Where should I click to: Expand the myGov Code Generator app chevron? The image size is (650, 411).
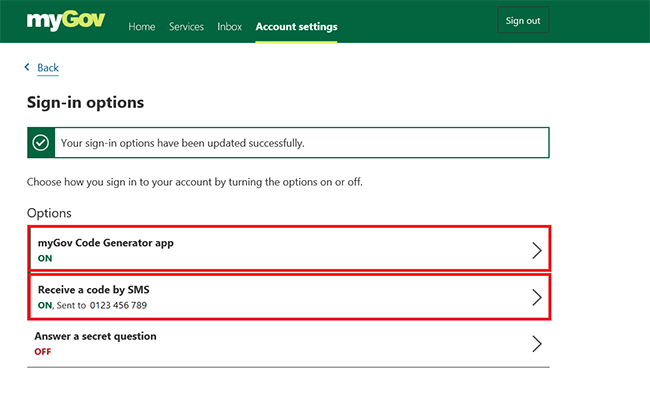click(x=537, y=250)
